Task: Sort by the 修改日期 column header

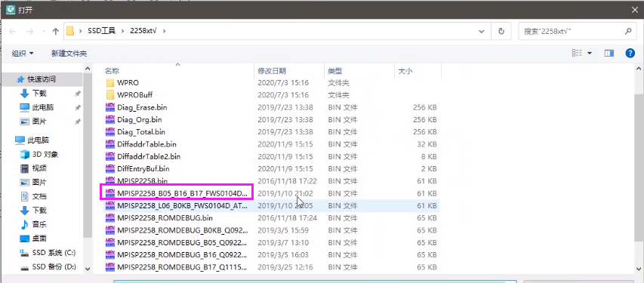Action: point(272,71)
